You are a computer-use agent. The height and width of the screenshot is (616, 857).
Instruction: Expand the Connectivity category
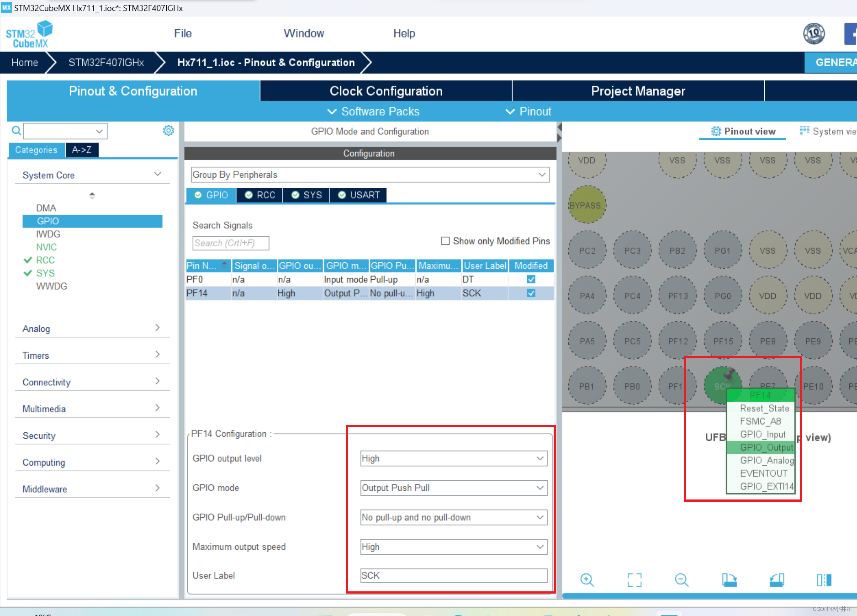pos(92,382)
